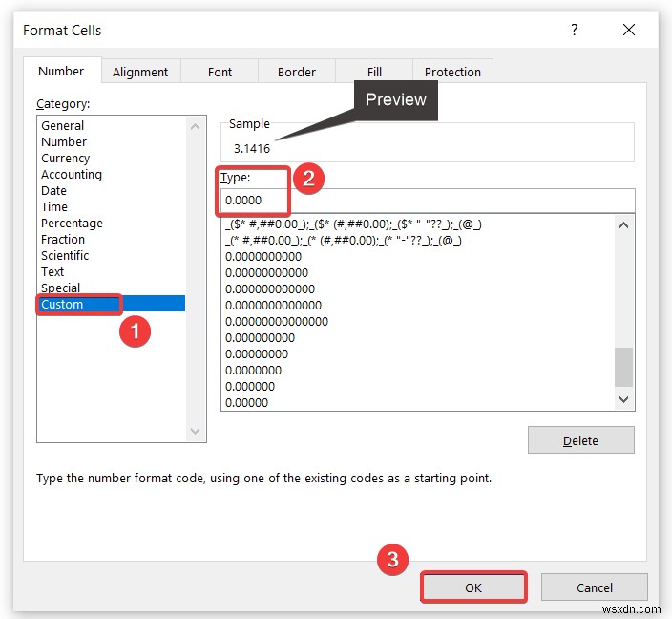Click the format list scroll up arrow
Image resolution: width=672 pixels, height=619 pixels.
(x=624, y=225)
